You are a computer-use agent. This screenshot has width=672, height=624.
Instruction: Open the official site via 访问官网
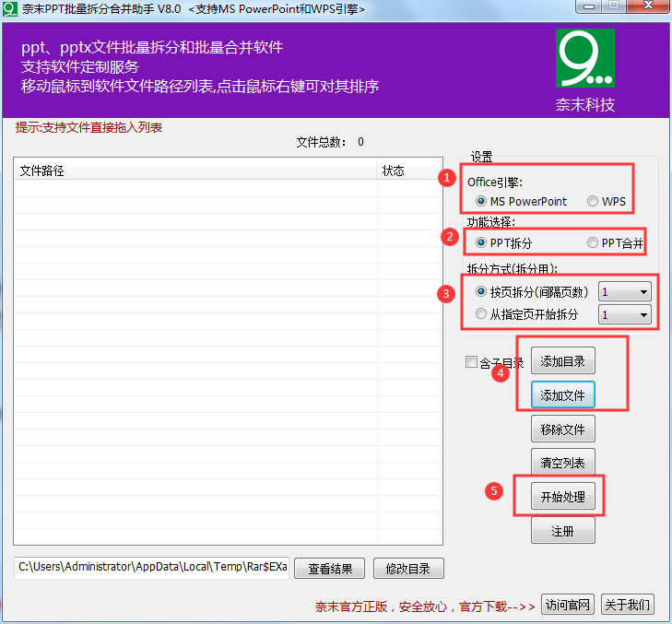[568, 605]
